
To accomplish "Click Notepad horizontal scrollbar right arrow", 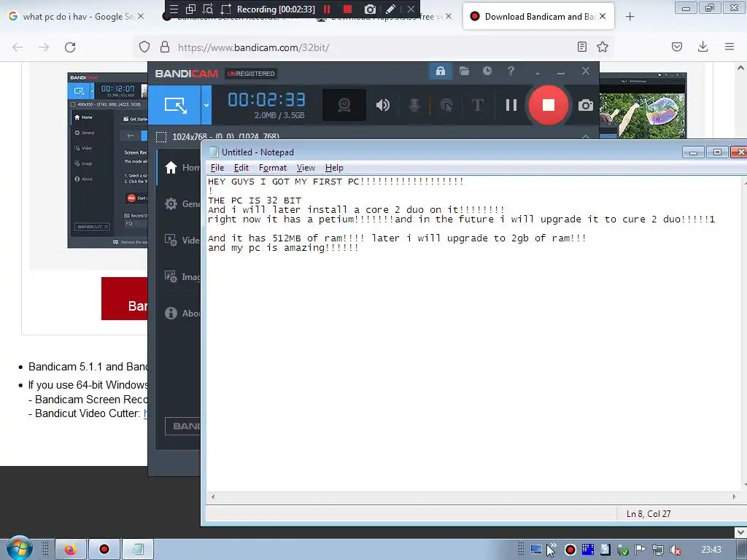I will [734, 497].
